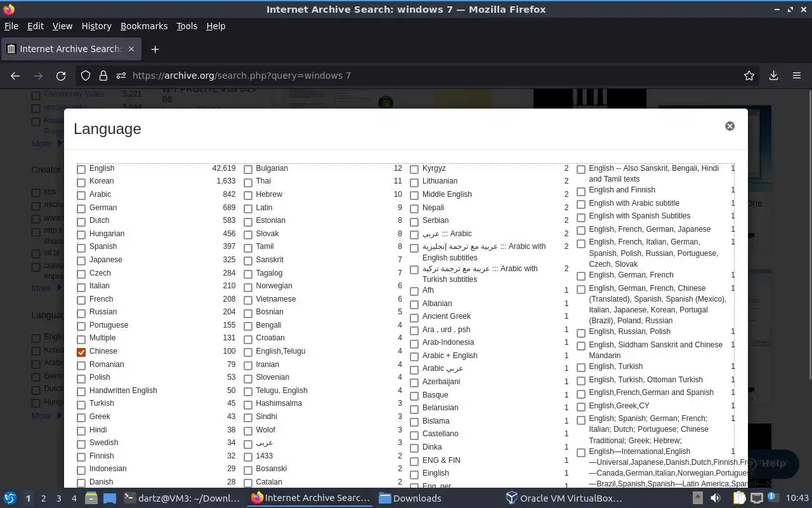Screen dimensions: 812x508
Task: Click the tracking protection shield icon
Action: [86, 76]
